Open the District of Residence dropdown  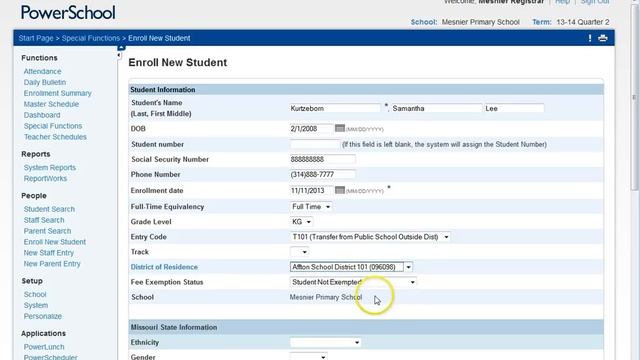pyautogui.click(x=351, y=267)
